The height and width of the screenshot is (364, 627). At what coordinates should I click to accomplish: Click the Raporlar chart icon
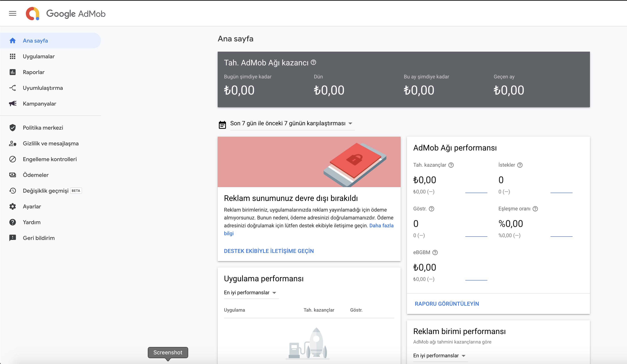click(x=12, y=72)
